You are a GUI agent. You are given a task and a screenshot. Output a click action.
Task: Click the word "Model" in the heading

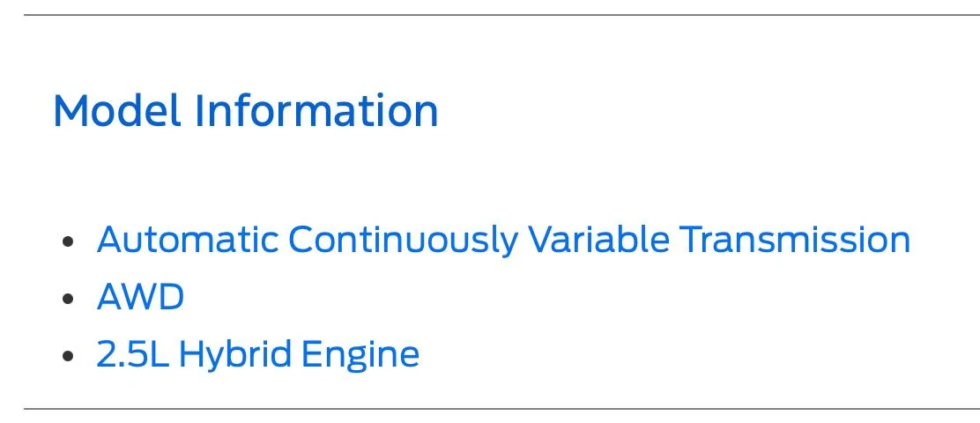coord(117,110)
